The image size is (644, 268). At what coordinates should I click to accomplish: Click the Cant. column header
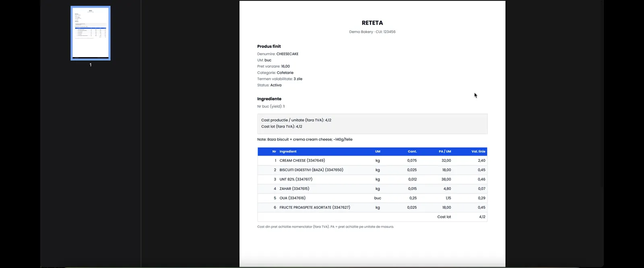point(412,151)
